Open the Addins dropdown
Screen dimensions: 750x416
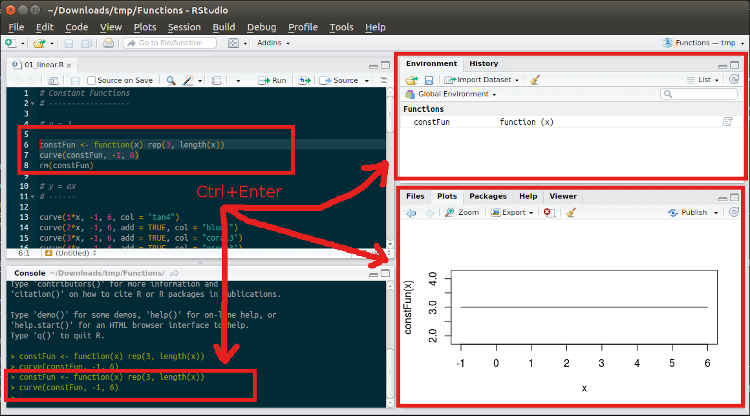[274, 43]
